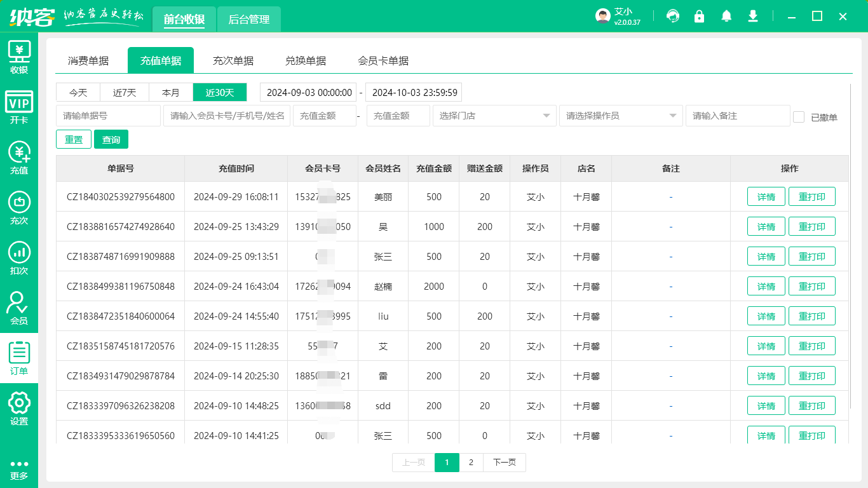Viewport: 868px width, 488px height.
Task: Open the 充值单据 tab
Action: [x=161, y=61]
